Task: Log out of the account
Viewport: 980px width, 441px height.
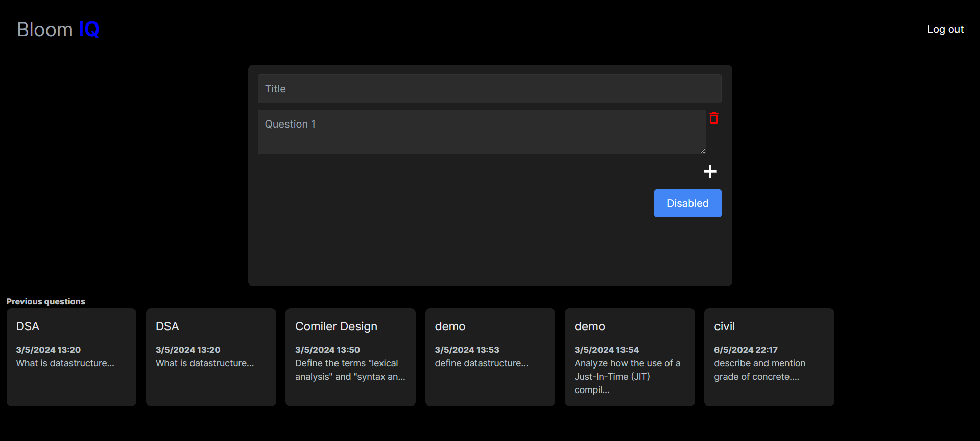Action: [945, 29]
